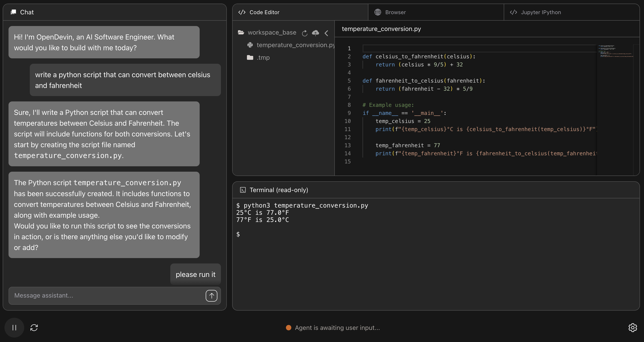Click the "please run it" chat message
Image resolution: width=644 pixels, height=342 pixels.
195,274
